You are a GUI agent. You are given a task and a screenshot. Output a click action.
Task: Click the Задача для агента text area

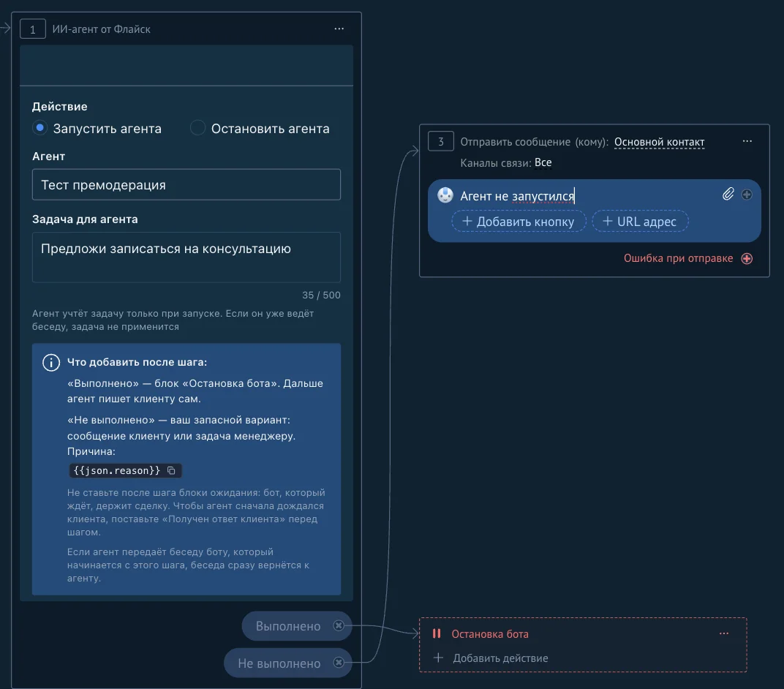tap(186, 257)
